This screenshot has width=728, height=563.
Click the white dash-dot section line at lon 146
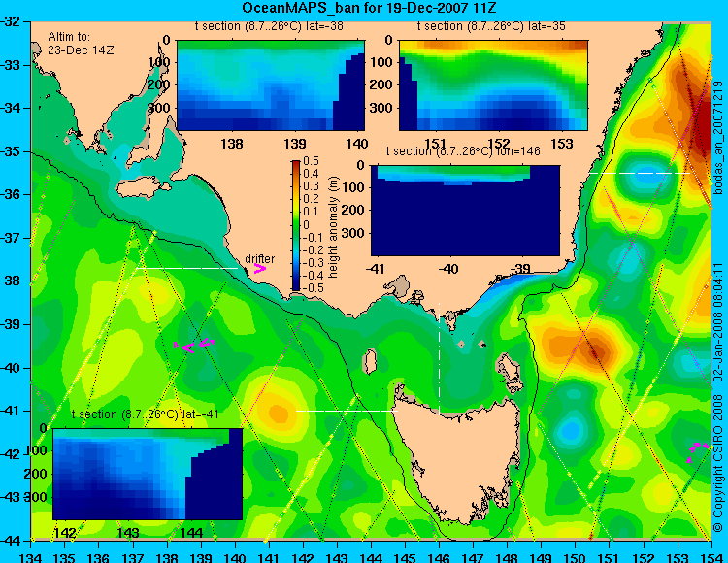tap(439, 359)
